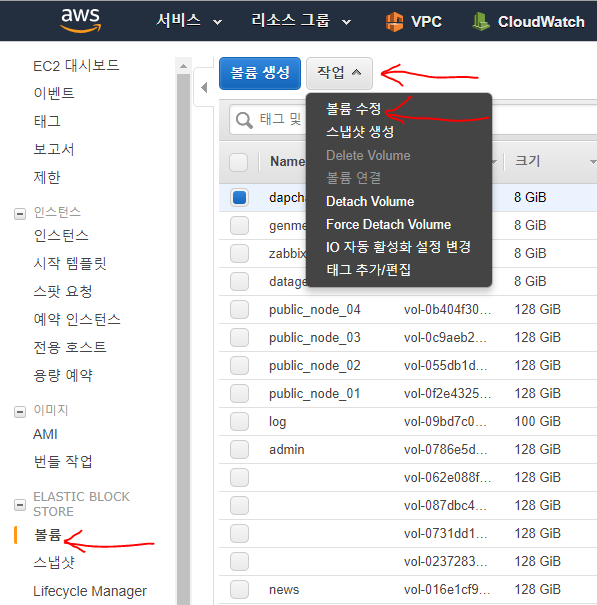Image resolution: width=597 pixels, height=605 pixels.
Task: Uncheck the selected dapch volume checkbox
Action: [239, 198]
